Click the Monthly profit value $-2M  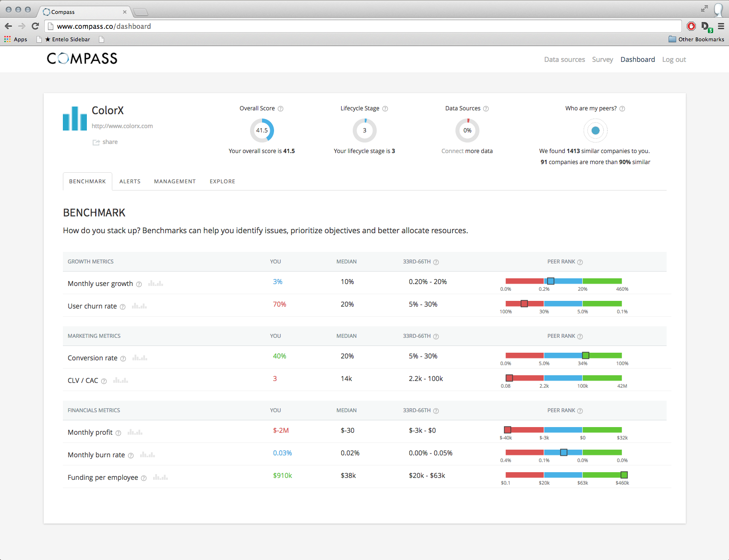coord(281,430)
